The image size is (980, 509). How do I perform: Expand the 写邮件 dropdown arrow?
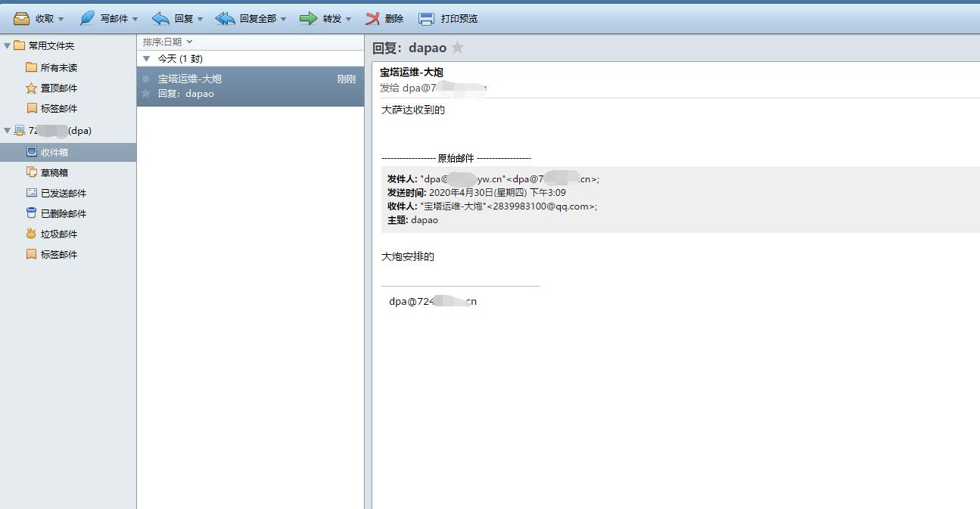pos(135,19)
